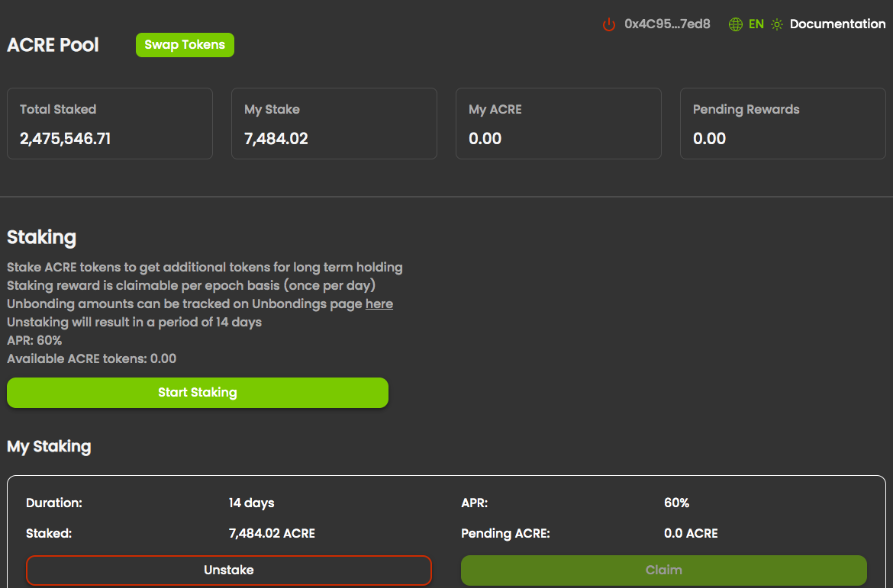Follow the 'here' Unbondings page link
This screenshot has height=588, width=893.
[379, 304]
